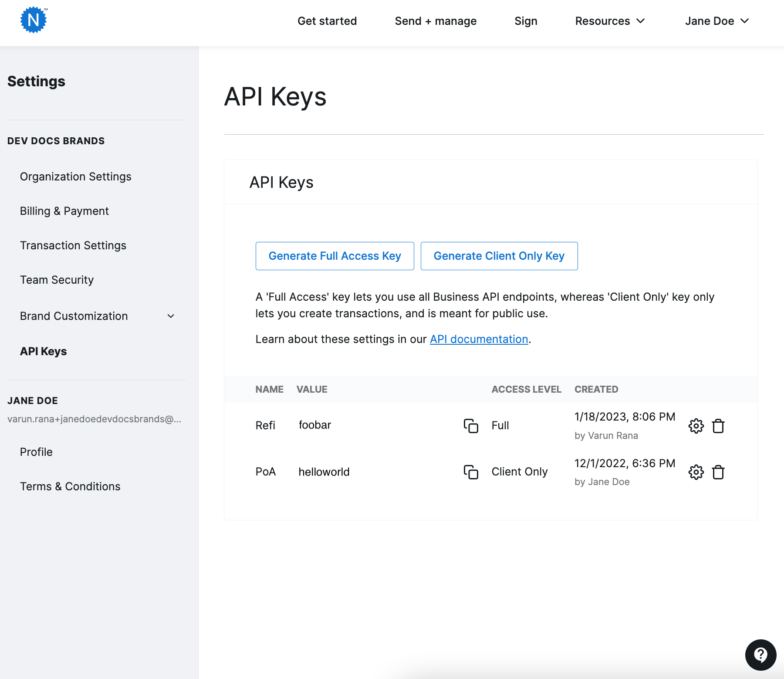Follow the API documentation link
The image size is (784, 679).
[479, 339]
